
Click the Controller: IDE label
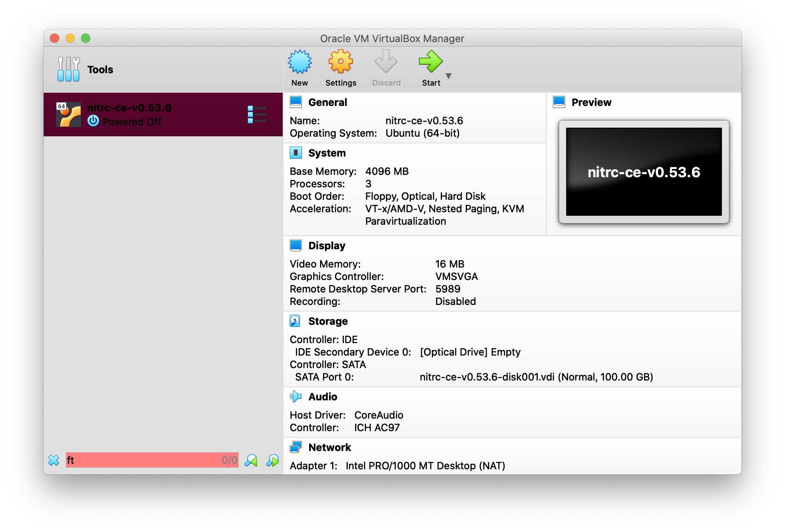(324, 340)
